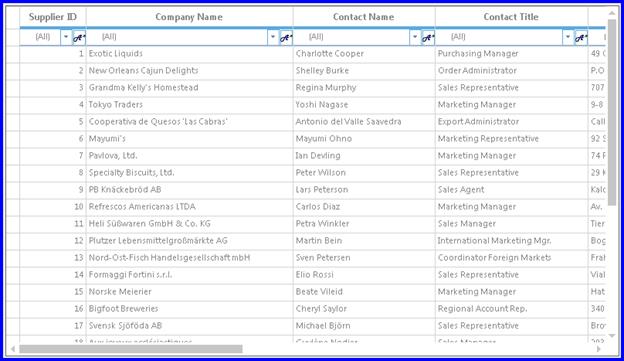The image size is (624, 361).
Task: Select the Svensk Sjöföda AB cell
Action: 189,326
